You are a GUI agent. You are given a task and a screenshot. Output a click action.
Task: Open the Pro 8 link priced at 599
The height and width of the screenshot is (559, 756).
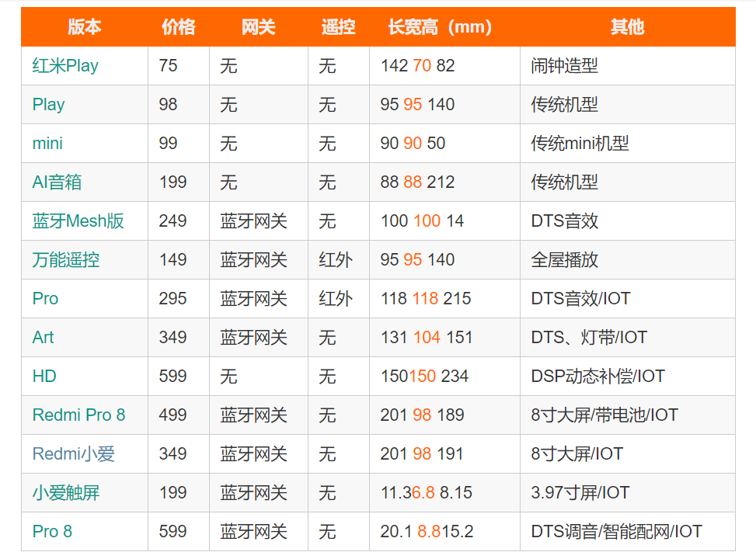point(52,531)
